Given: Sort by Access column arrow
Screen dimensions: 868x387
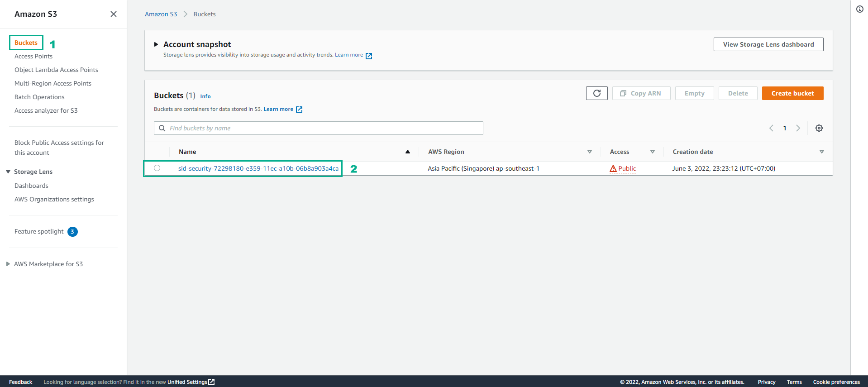Looking at the screenshot, I should pyautogui.click(x=653, y=152).
